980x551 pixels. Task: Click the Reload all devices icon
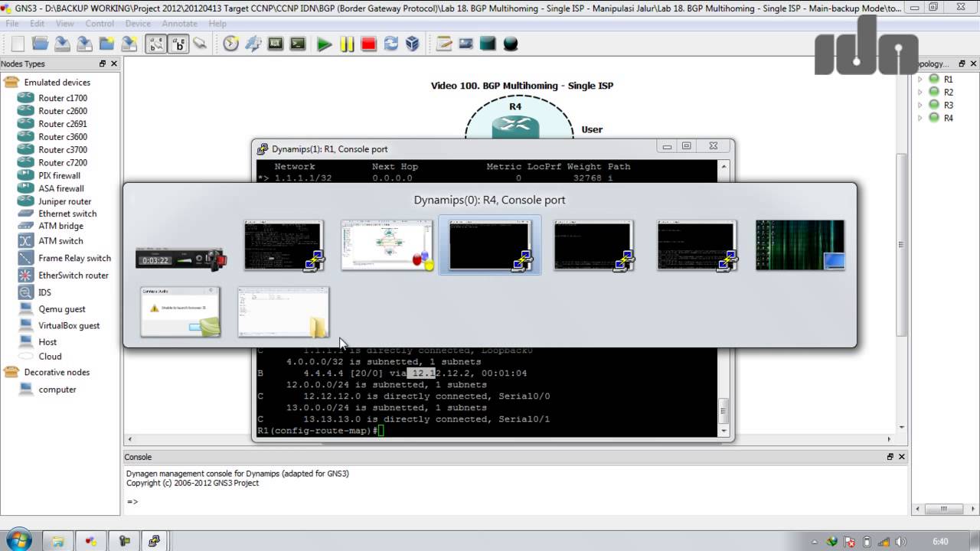coord(391,44)
